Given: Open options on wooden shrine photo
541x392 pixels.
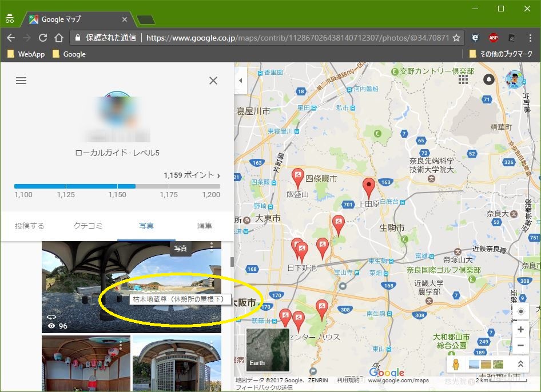Looking at the screenshot, I should (x=212, y=344).
